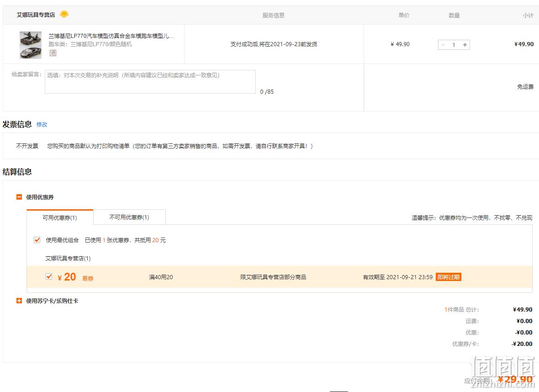Select the 服务信息 column header
This screenshot has height=392, width=539.
click(273, 15)
